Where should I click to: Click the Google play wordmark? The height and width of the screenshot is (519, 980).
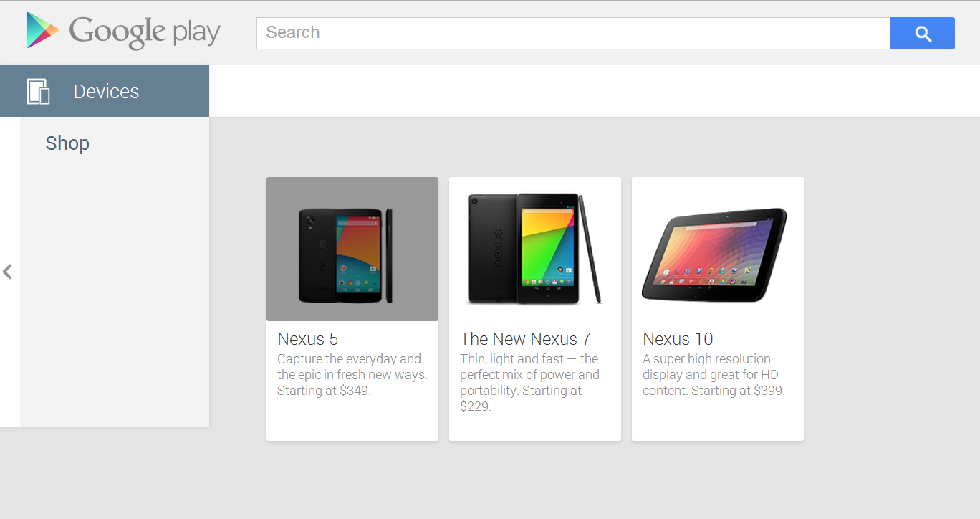click(x=143, y=32)
